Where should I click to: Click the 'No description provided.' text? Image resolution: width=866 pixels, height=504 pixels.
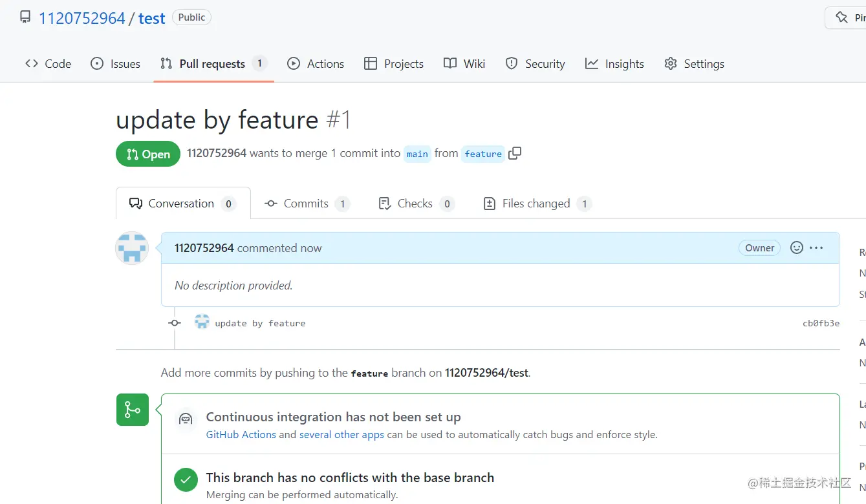[233, 286]
